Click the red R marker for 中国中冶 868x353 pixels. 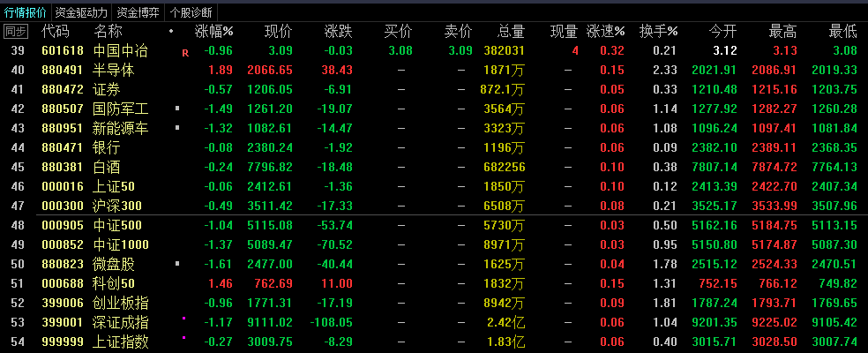point(185,53)
